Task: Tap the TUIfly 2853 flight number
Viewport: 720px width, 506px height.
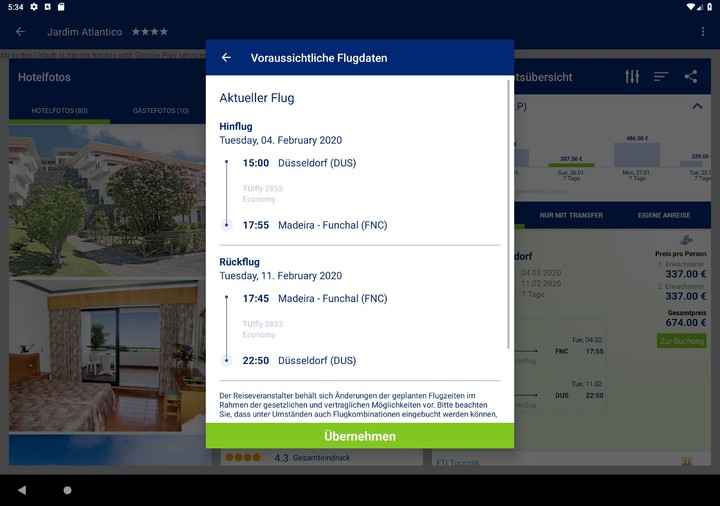Action: click(263, 324)
